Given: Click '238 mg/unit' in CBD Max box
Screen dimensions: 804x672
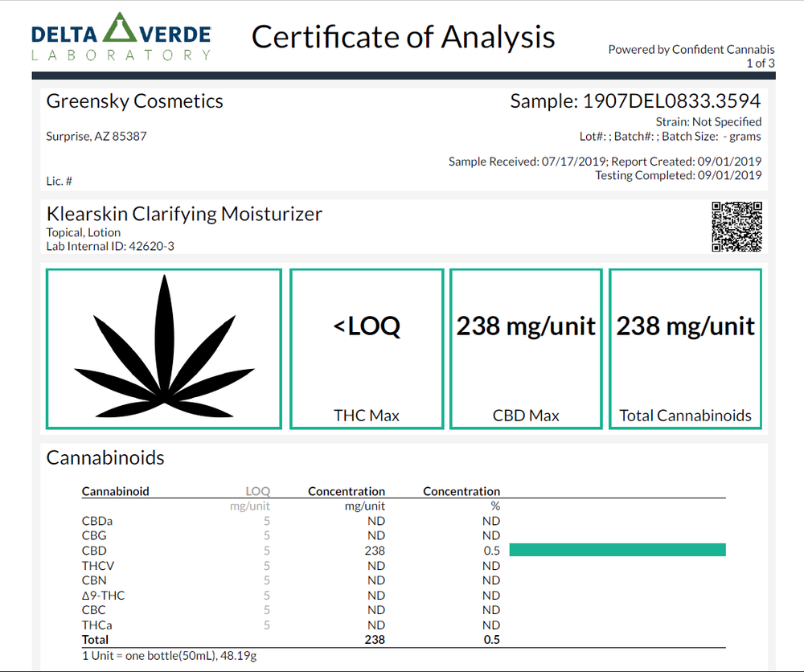Looking at the screenshot, I should click(x=526, y=326).
